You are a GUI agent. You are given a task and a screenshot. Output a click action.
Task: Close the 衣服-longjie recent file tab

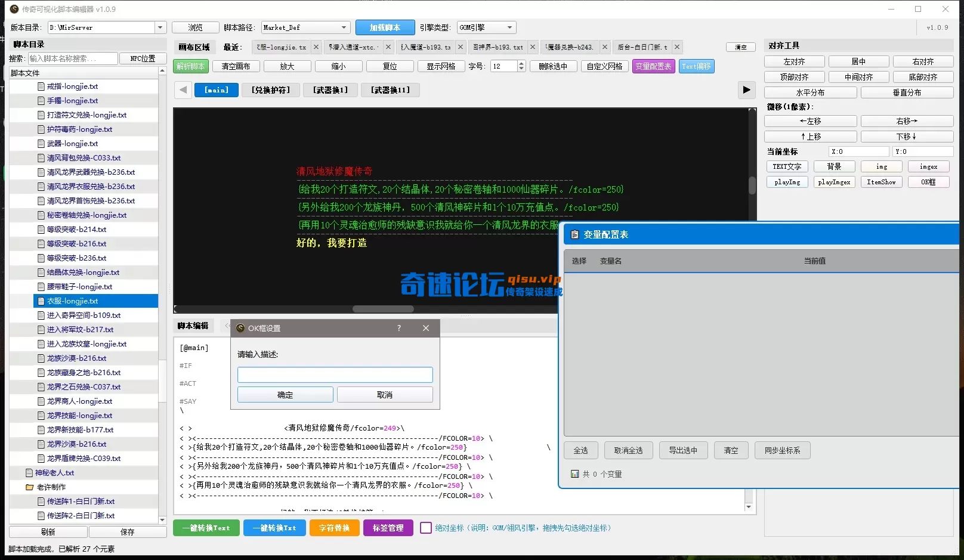316,47
